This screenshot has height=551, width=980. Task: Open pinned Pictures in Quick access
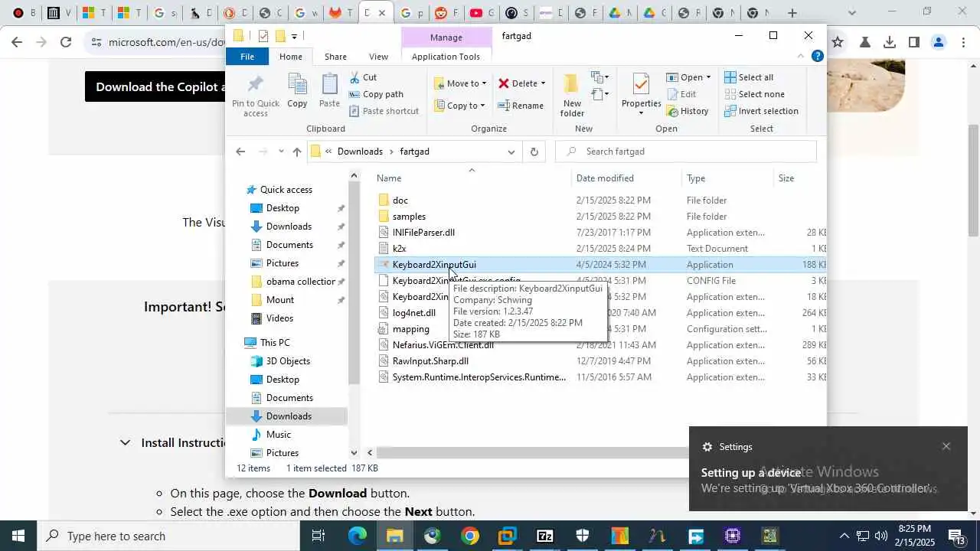[283, 263]
